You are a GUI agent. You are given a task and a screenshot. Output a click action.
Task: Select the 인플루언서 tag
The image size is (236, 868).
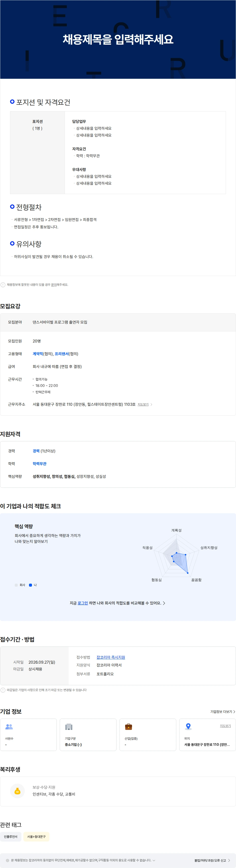click(11, 837)
